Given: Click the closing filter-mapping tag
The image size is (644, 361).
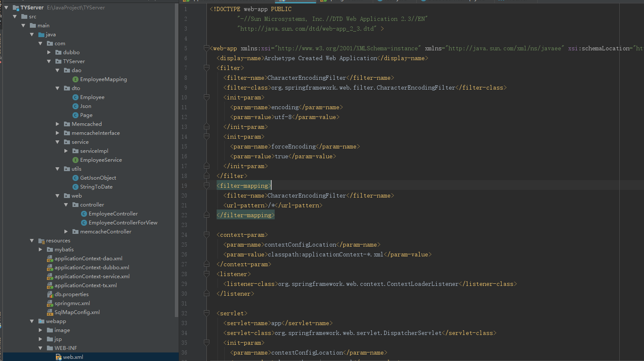Looking at the screenshot, I should tap(246, 215).
